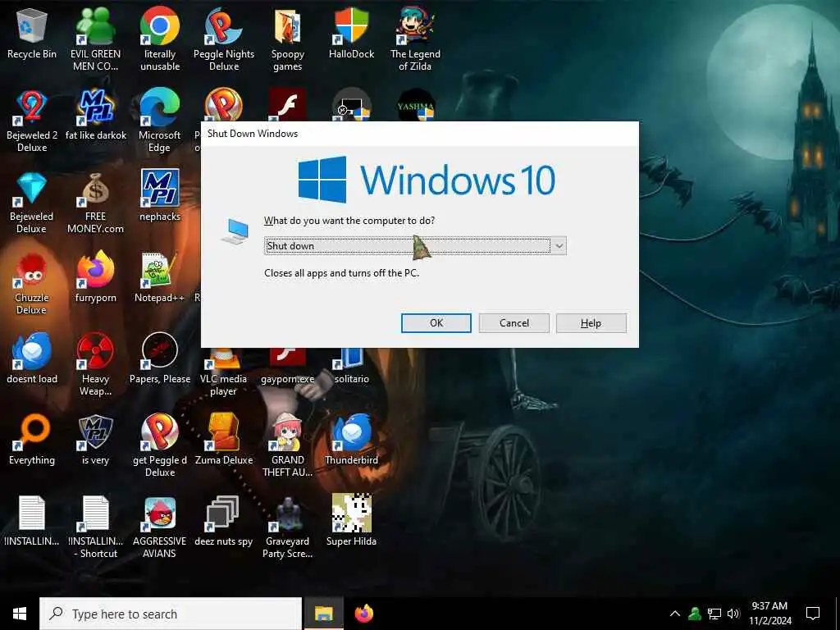Click the FREE MONEY.com money bag icon
Screen dimensions: 840x630
point(95,202)
